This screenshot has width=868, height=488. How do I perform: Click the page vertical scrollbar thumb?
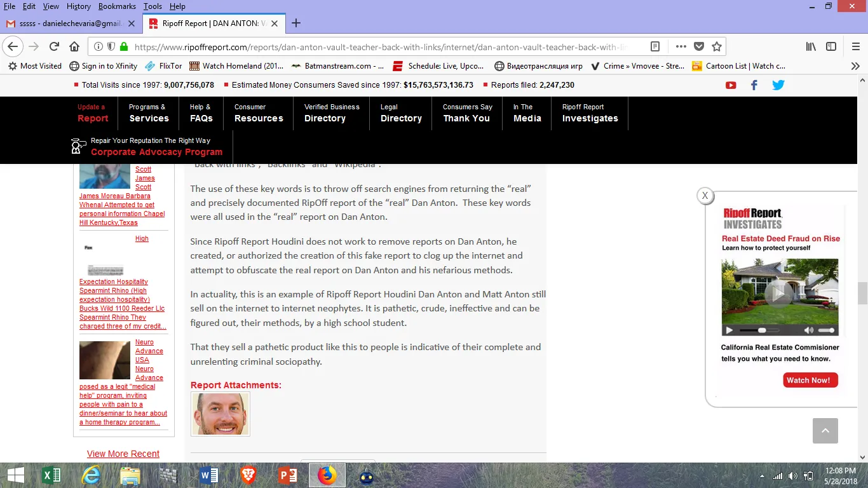(862, 294)
